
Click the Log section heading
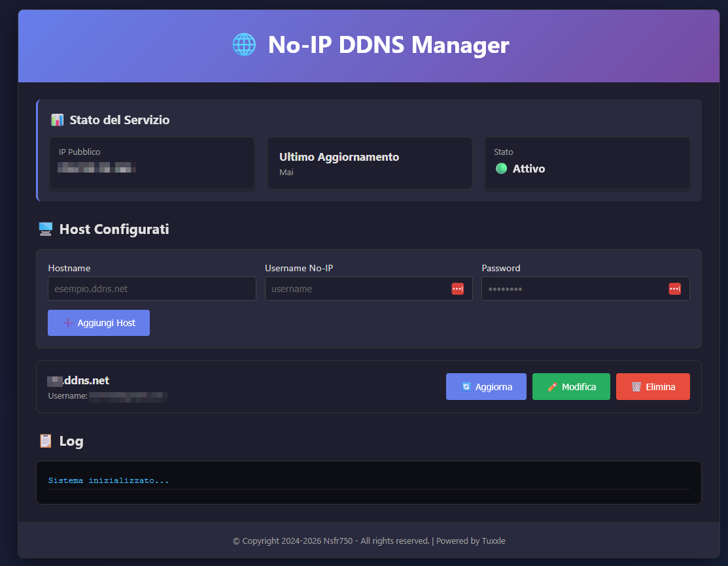(x=71, y=441)
